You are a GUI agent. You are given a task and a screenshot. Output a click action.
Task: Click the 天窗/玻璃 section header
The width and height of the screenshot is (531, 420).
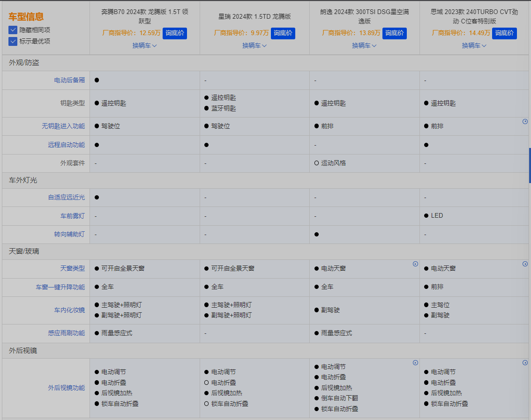click(x=24, y=251)
